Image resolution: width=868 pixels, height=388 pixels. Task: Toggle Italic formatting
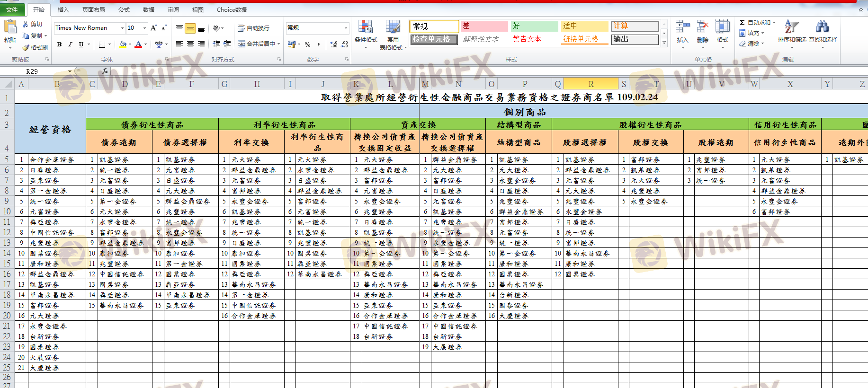click(x=70, y=44)
